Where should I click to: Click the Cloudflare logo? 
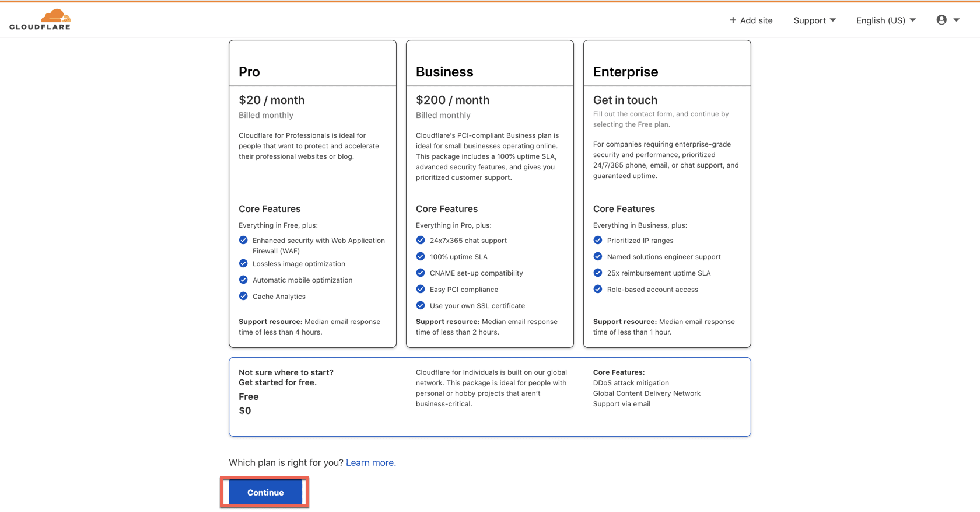click(x=40, y=19)
